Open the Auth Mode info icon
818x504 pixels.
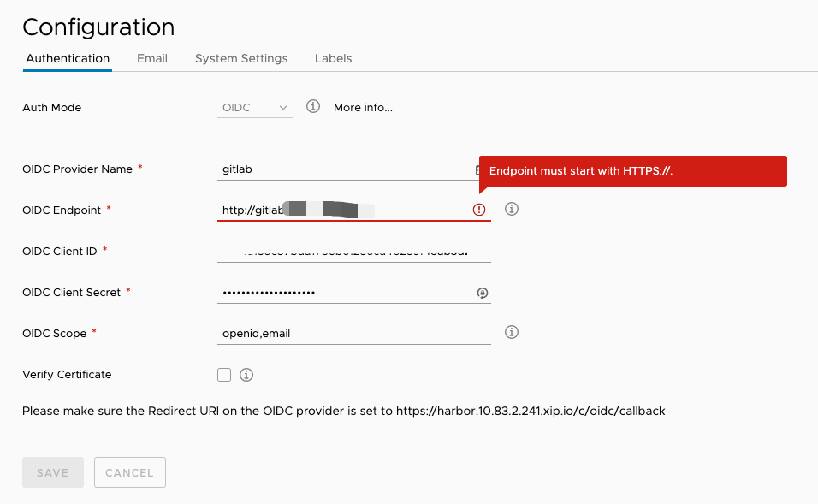313,106
